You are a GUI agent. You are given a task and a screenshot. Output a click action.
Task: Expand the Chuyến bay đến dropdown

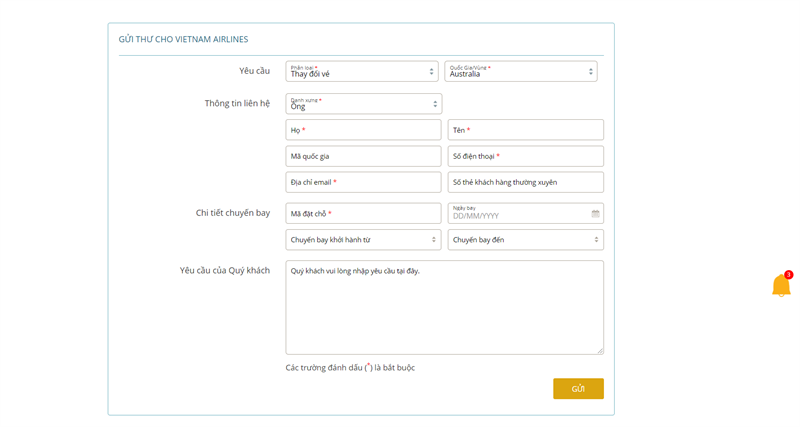526,240
